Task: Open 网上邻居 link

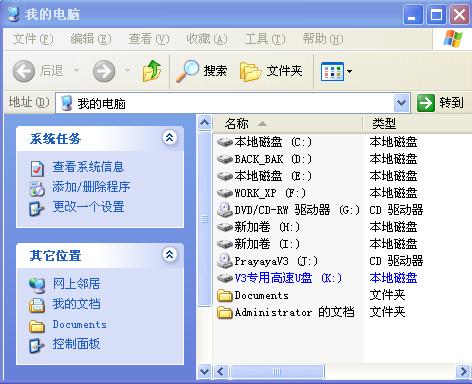Action: pyautogui.click(x=76, y=284)
